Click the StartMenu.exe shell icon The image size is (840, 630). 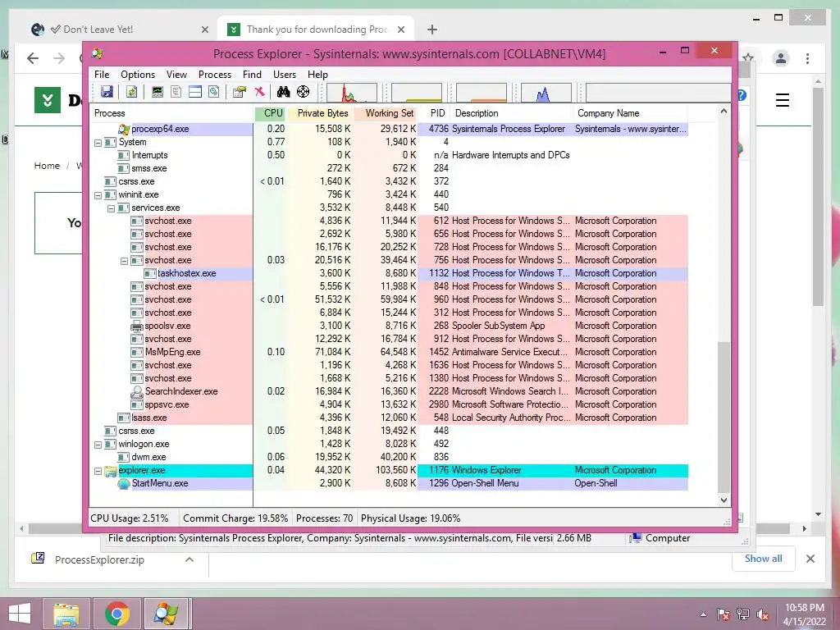pyautogui.click(x=124, y=484)
